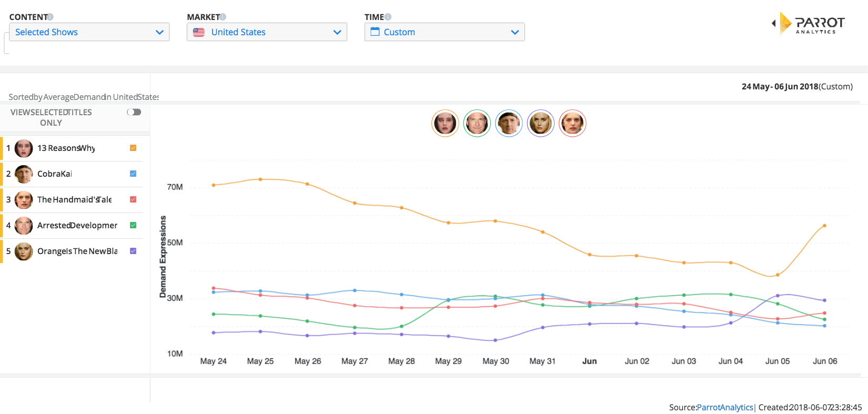Click the orange data point at May 25
The height and width of the screenshot is (414, 868).
pyautogui.click(x=260, y=179)
